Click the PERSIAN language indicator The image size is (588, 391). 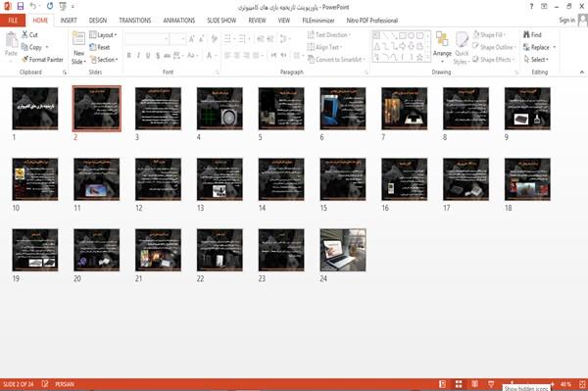point(65,384)
